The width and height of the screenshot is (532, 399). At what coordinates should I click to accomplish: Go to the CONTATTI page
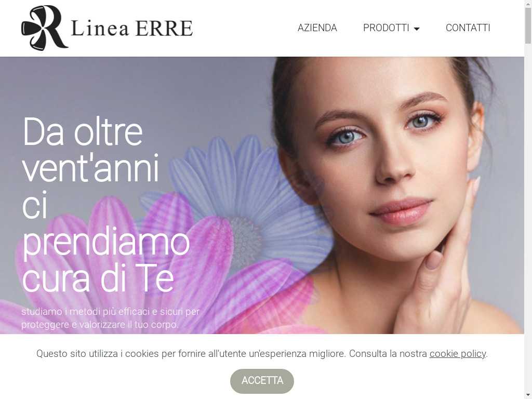[468, 28]
